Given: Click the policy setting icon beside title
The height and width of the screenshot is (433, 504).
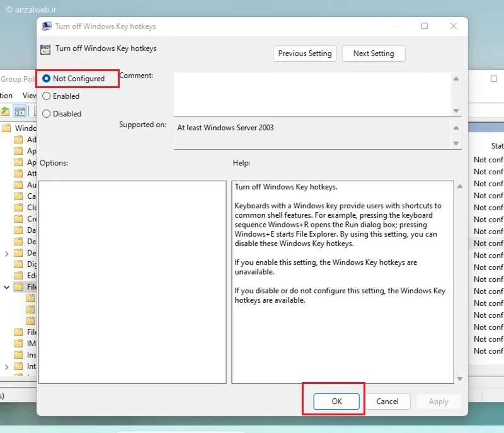Looking at the screenshot, I should click(45, 50).
